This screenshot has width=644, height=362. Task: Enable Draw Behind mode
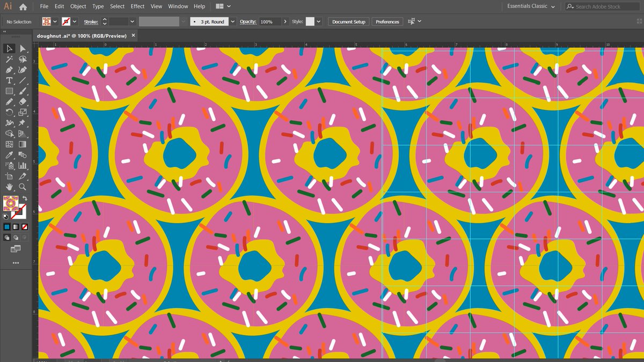[16, 237]
